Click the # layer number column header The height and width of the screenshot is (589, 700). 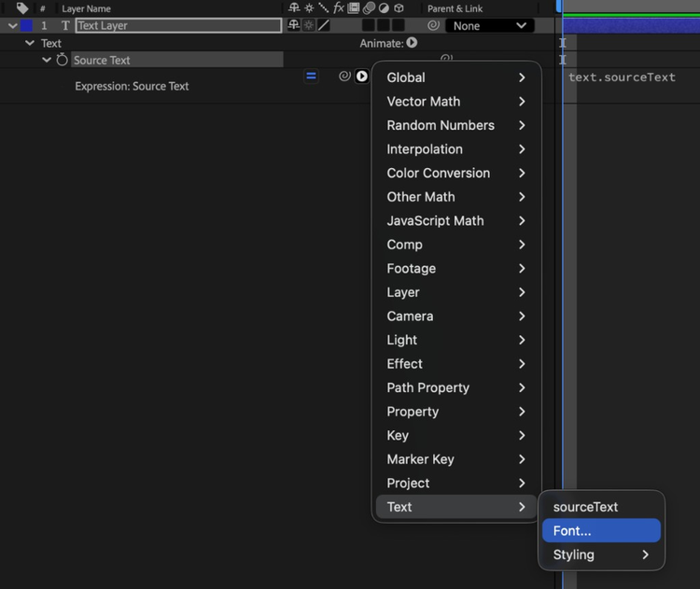(42, 8)
